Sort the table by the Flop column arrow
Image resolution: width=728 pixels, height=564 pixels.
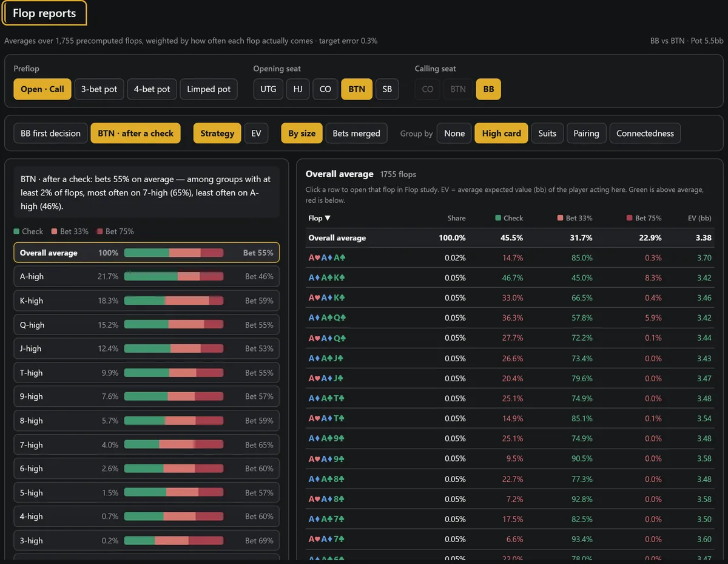click(x=328, y=218)
